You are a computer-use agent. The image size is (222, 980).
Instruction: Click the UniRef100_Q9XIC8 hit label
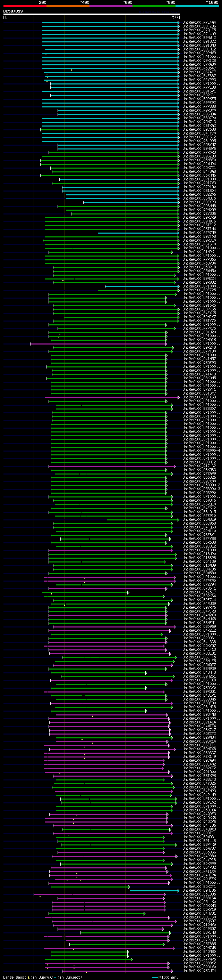pos(199,61)
